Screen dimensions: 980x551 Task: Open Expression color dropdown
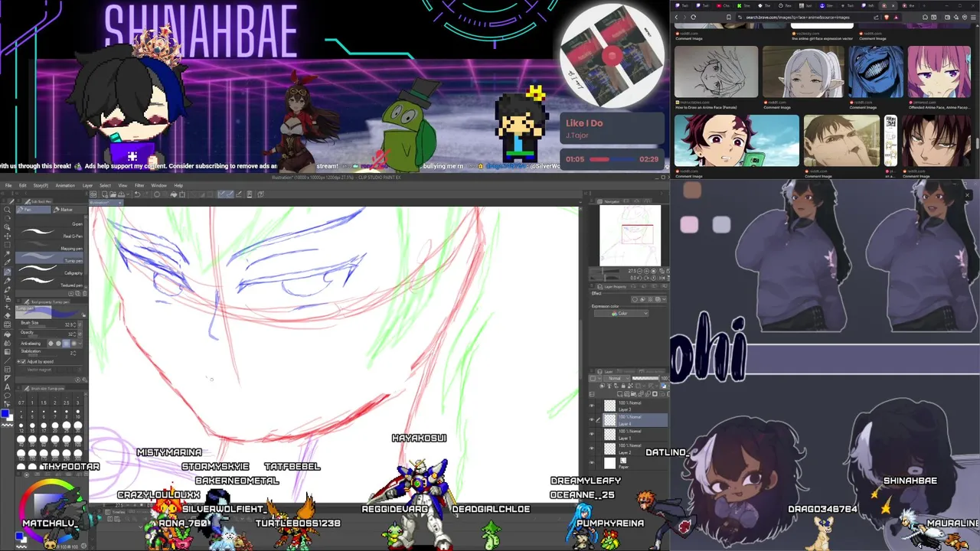622,314
